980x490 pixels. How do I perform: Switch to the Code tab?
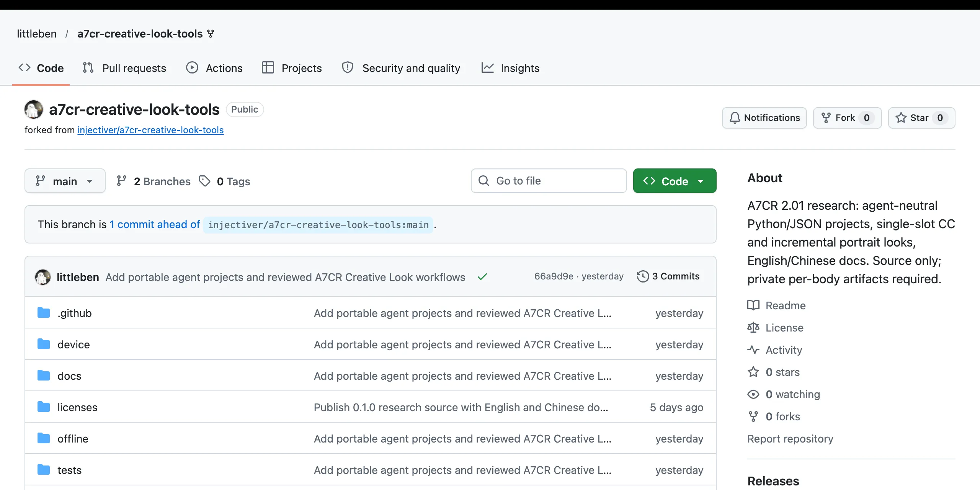click(41, 68)
